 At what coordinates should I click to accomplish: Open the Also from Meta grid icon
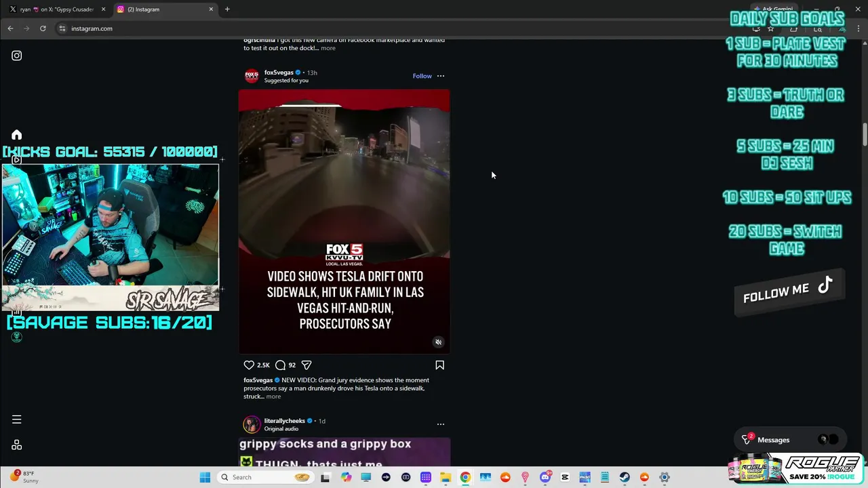coord(17,445)
